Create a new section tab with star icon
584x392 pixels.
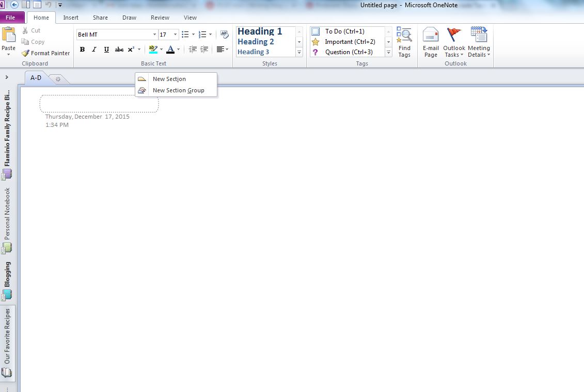coord(58,79)
